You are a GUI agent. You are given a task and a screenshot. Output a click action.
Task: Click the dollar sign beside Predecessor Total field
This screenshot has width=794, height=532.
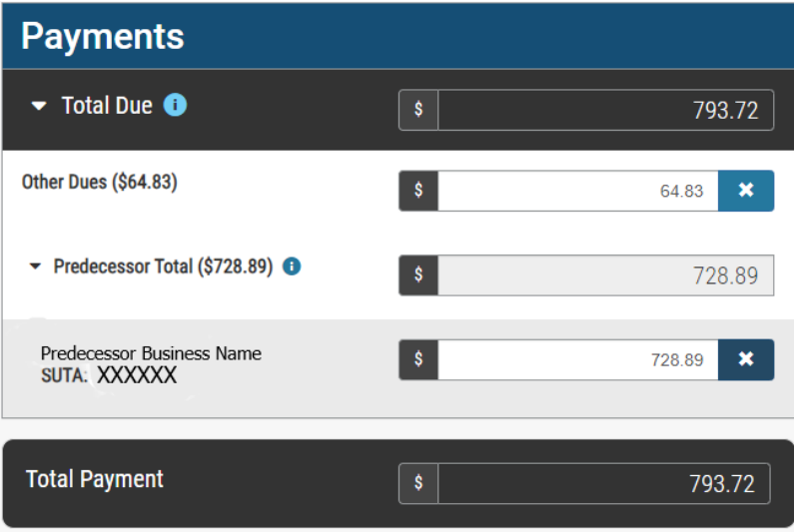(418, 275)
